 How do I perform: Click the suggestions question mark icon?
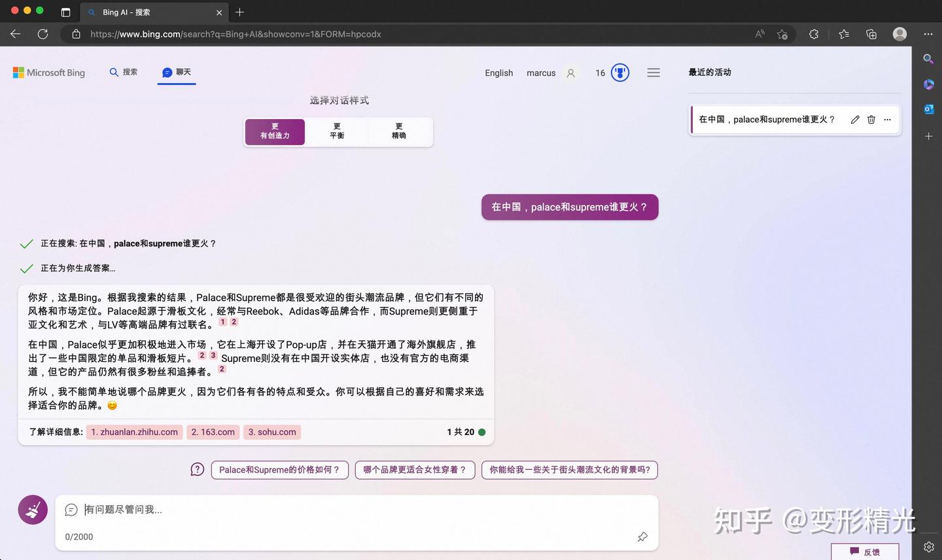point(198,470)
